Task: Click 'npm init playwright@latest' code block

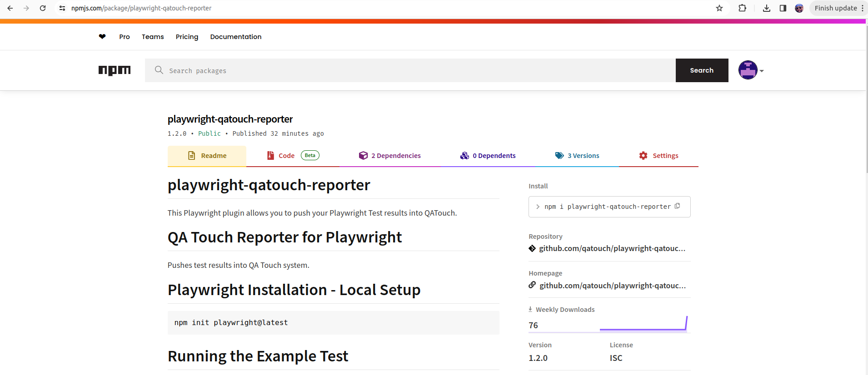Action: point(334,323)
